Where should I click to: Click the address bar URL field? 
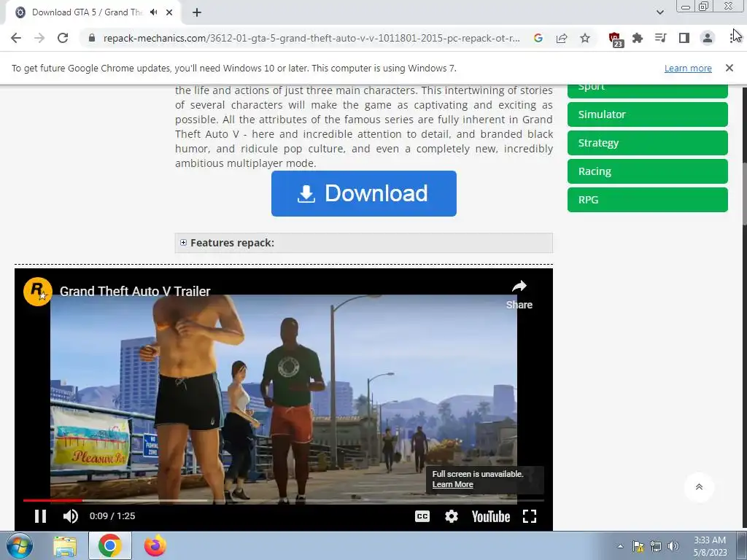click(x=311, y=38)
